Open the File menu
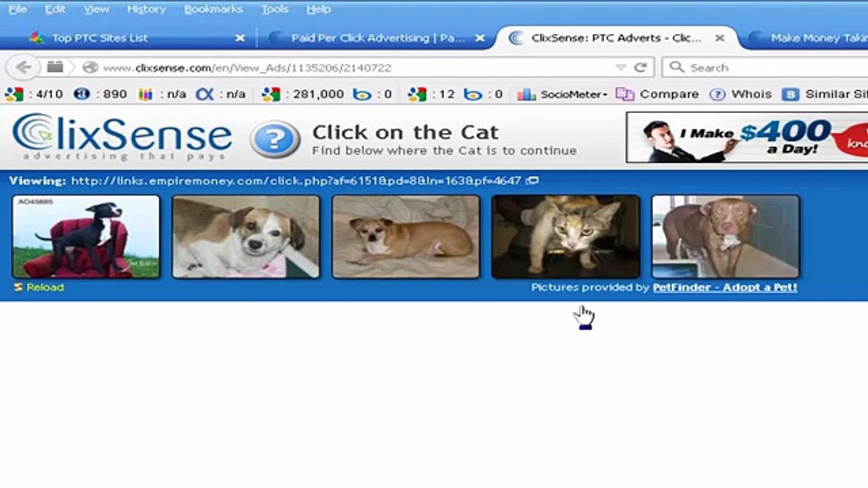This screenshot has width=868, height=488. coord(17,9)
